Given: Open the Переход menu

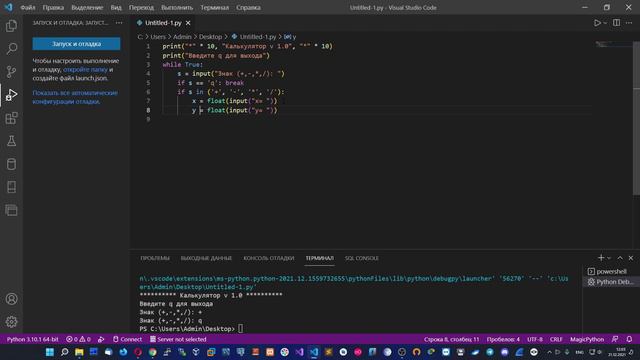Looking at the screenshot, I should (141, 7).
